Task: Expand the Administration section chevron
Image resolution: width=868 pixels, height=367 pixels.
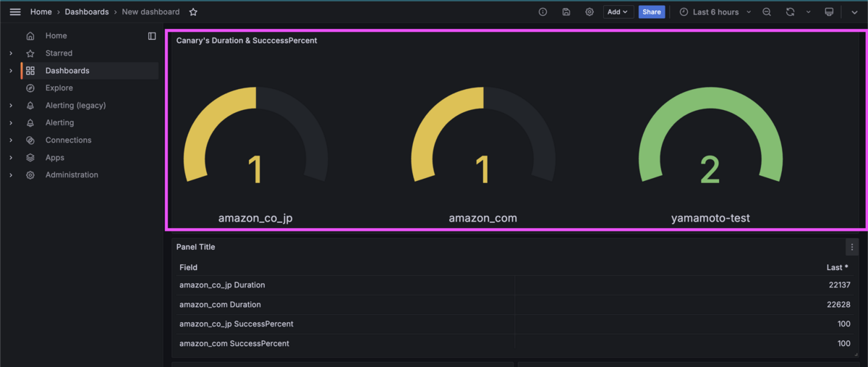Action: click(x=11, y=174)
